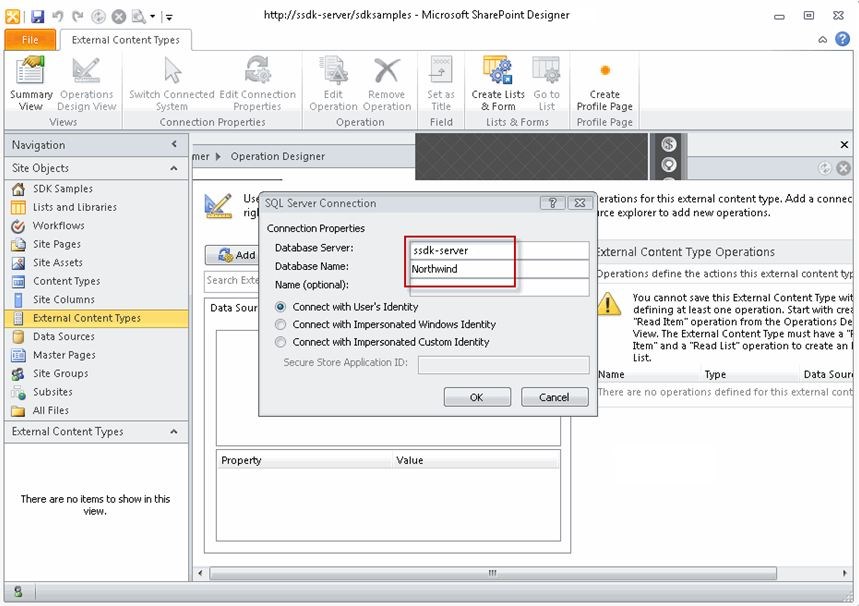859x606 pixels.
Task: Click the Set as Title ribbon icon
Action: point(441,84)
